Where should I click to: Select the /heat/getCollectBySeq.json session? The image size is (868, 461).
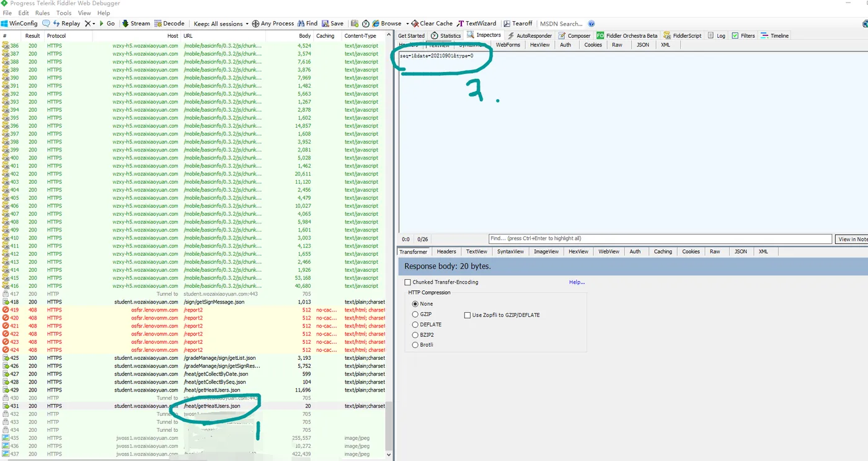(192, 382)
